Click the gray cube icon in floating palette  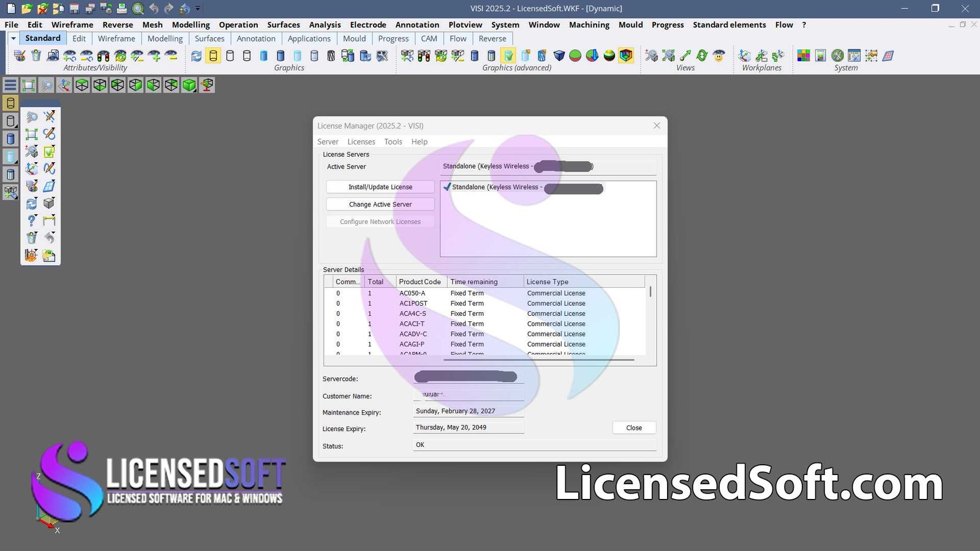click(x=49, y=203)
